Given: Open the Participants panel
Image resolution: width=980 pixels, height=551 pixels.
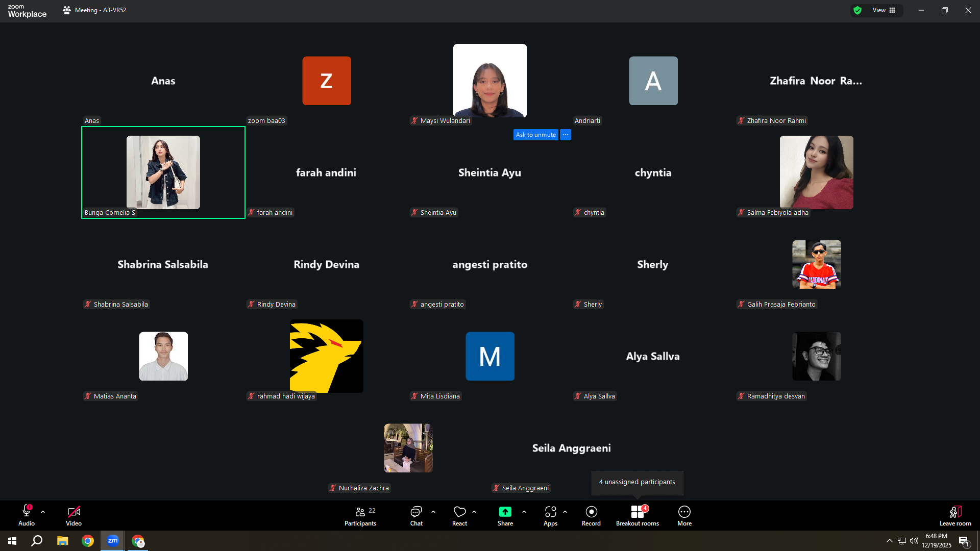Looking at the screenshot, I should 360,515.
